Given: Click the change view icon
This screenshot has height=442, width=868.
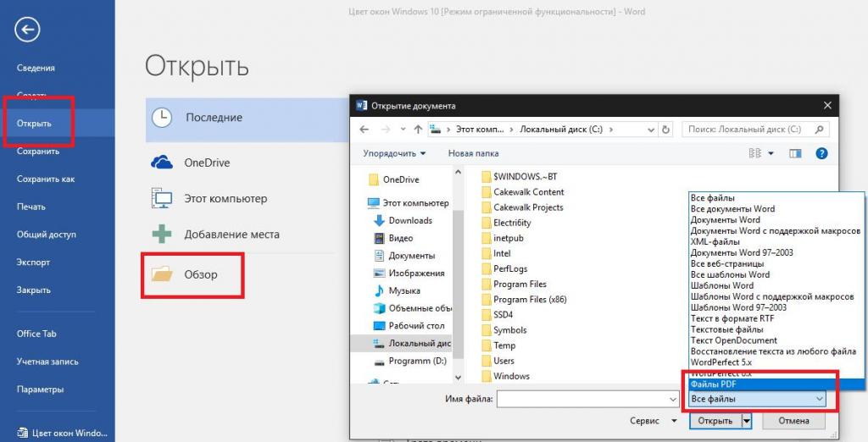Looking at the screenshot, I should (755, 153).
